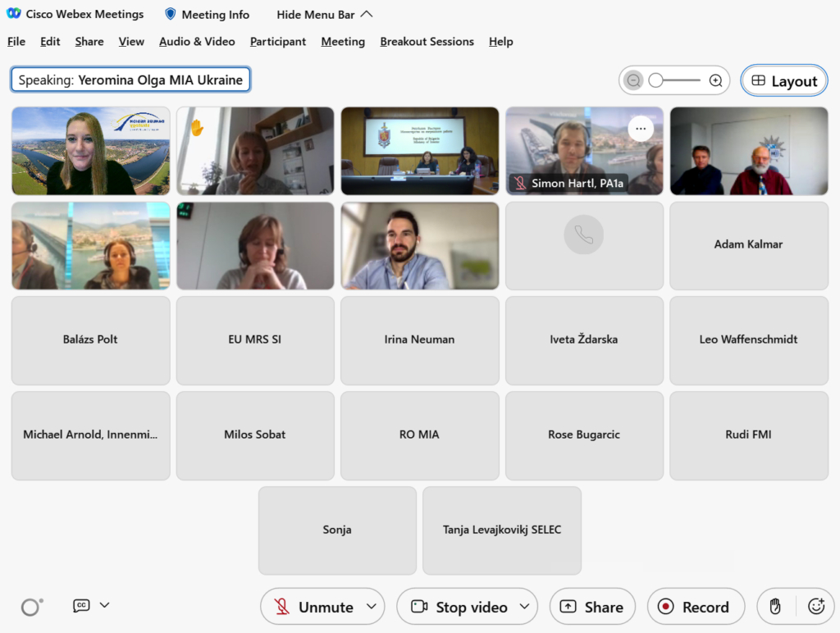Click the zoom in magnifier icon
Image resolution: width=840 pixels, height=633 pixels.
point(715,80)
